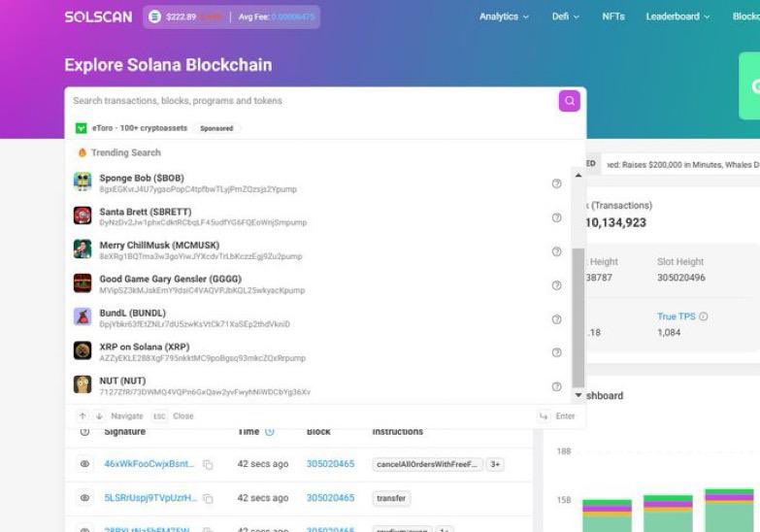Screen dimensions: 760x532
Task: Click the Good Game Gary Gensler avatar
Action: point(83,283)
